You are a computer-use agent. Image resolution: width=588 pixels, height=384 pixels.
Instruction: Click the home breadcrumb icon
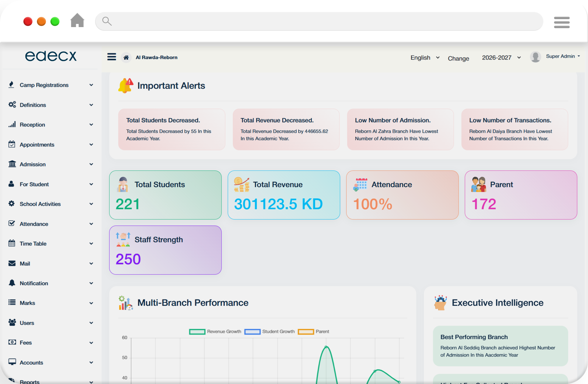pyautogui.click(x=126, y=58)
